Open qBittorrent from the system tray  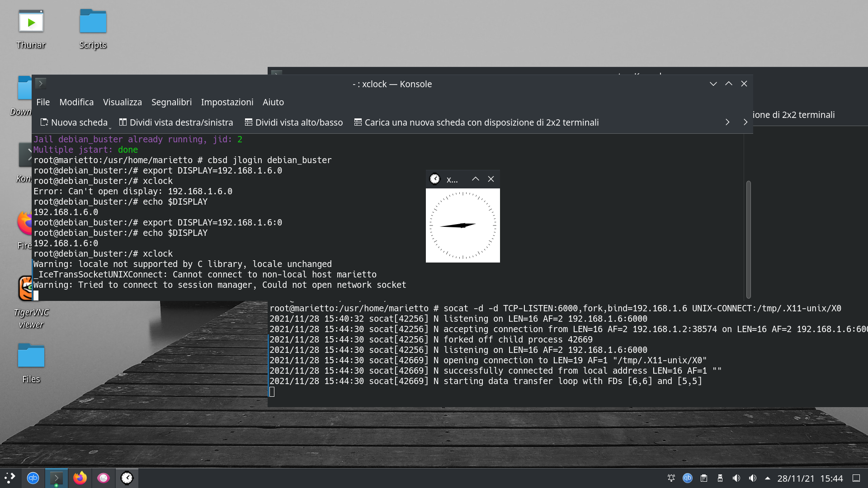pos(688,478)
